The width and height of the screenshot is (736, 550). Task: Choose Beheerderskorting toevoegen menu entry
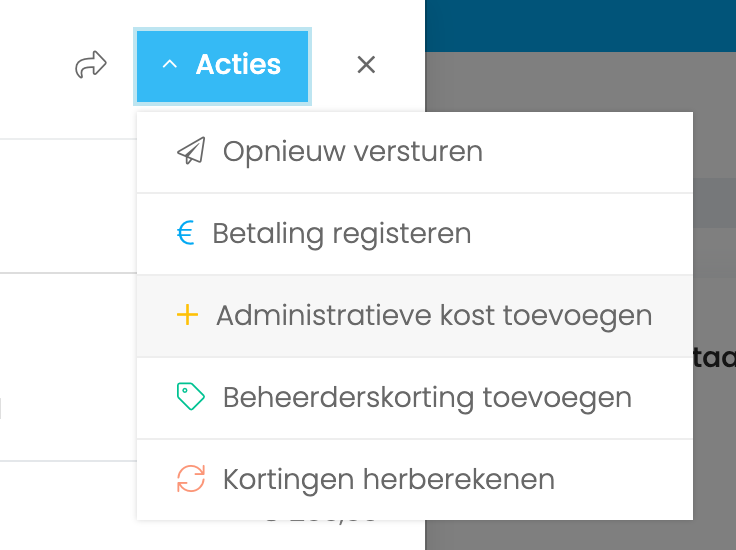pos(414,398)
